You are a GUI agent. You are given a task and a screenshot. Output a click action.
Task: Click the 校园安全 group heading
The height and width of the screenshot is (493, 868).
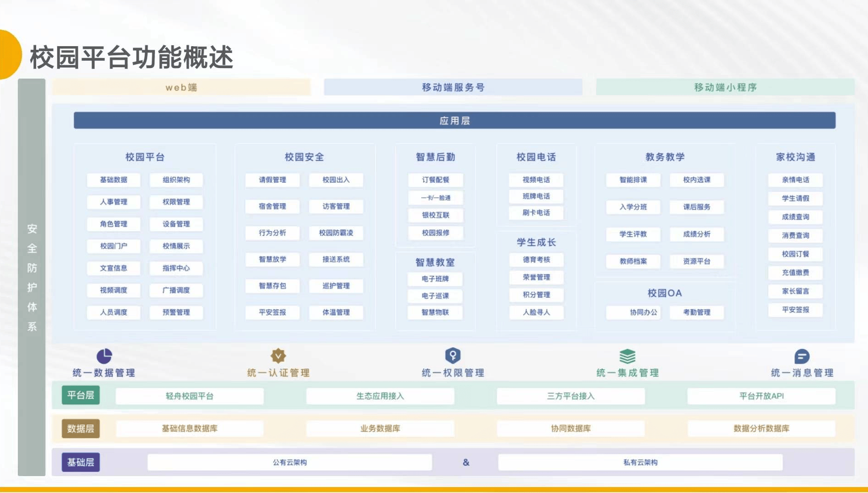pos(304,157)
